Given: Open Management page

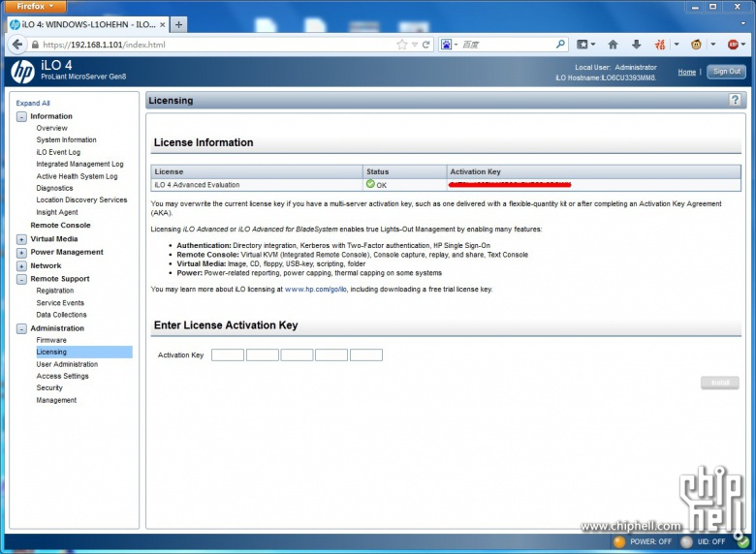Looking at the screenshot, I should click(56, 400).
